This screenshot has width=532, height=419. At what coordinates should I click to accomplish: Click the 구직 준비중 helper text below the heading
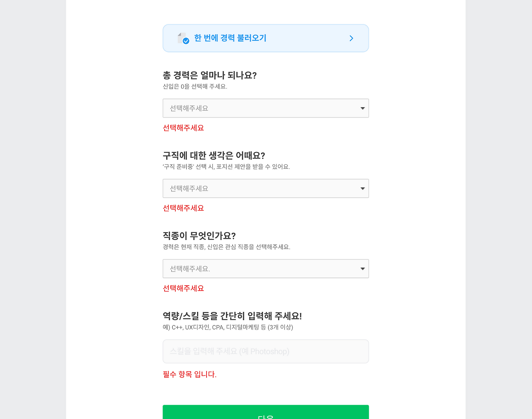point(227,167)
